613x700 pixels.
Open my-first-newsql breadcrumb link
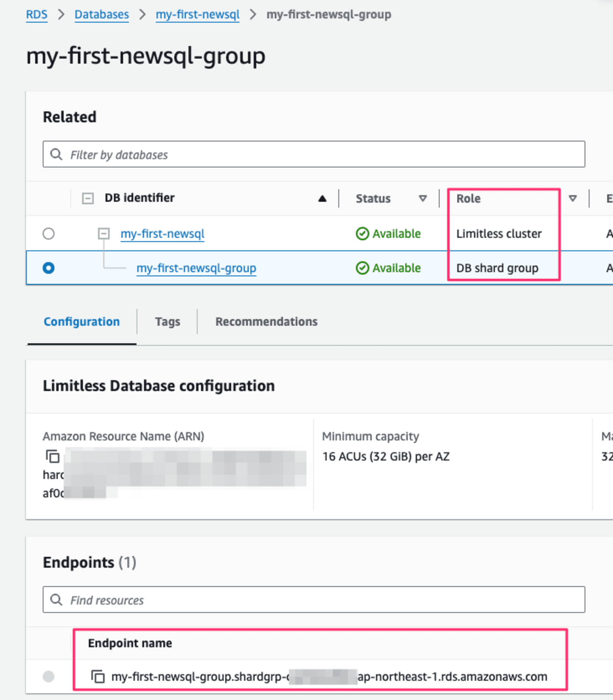tap(197, 14)
